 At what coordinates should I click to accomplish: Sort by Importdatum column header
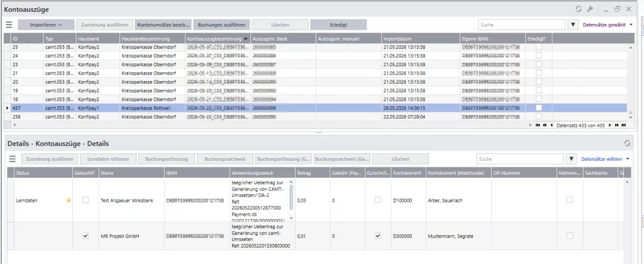click(x=421, y=38)
